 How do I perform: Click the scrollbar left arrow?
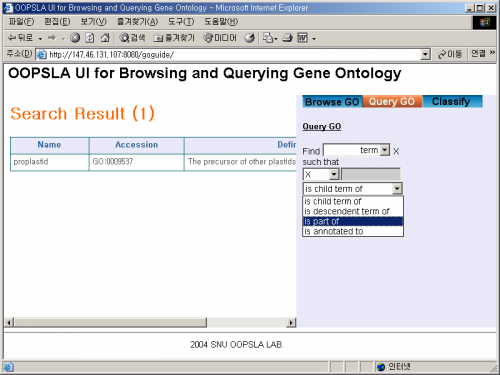point(9,322)
